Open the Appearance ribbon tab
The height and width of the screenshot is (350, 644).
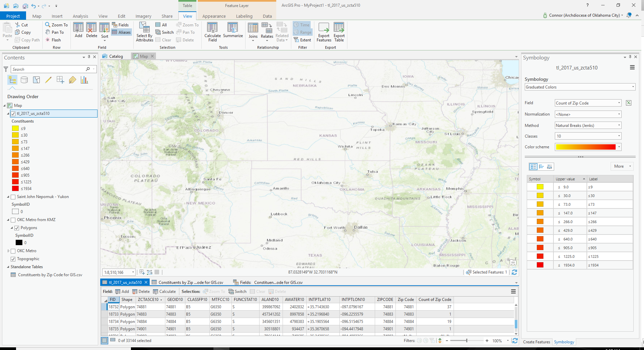(x=214, y=16)
